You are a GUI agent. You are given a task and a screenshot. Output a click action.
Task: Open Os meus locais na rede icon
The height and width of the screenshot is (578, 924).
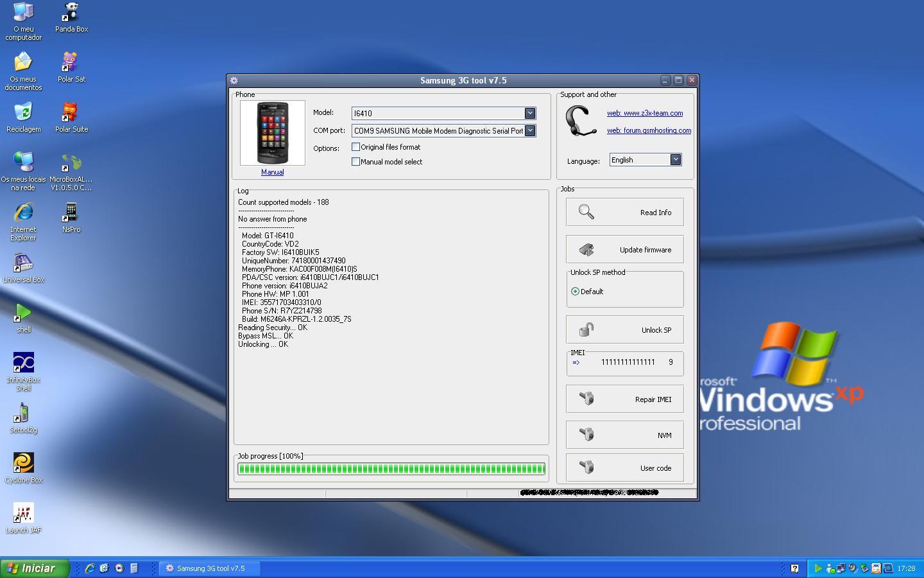click(23, 171)
